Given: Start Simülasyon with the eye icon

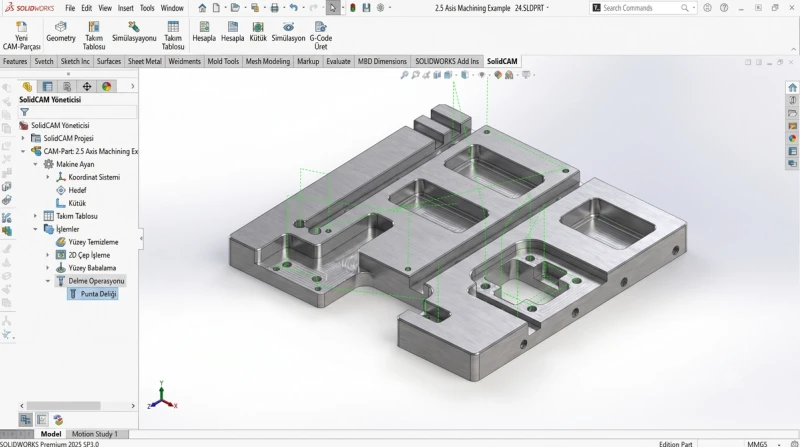Looking at the screenshot, I should pyautogui.click(x=288, y=32).
